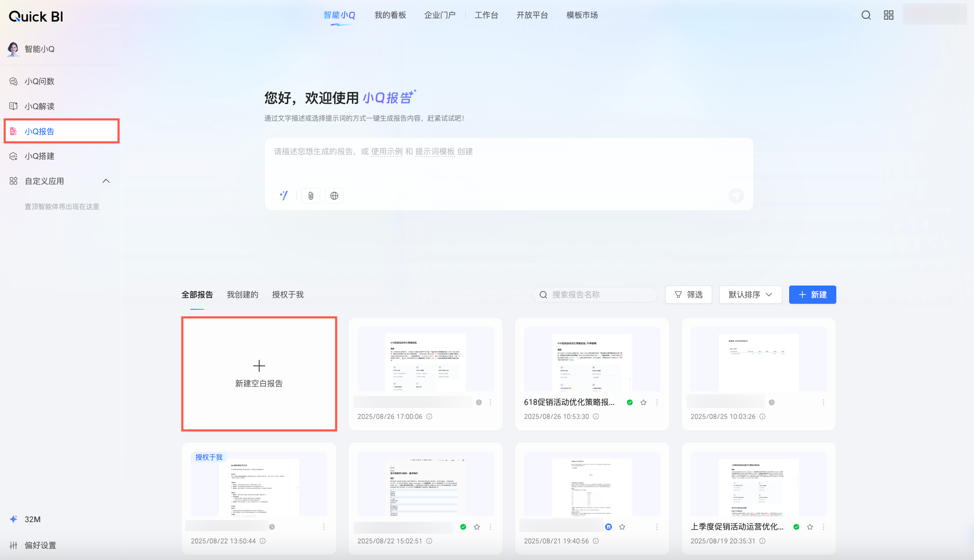The image size is (974, 560).
Task: Star the report dated 2025/08/21 19:40:56
Action: click(x=622, y=527)
